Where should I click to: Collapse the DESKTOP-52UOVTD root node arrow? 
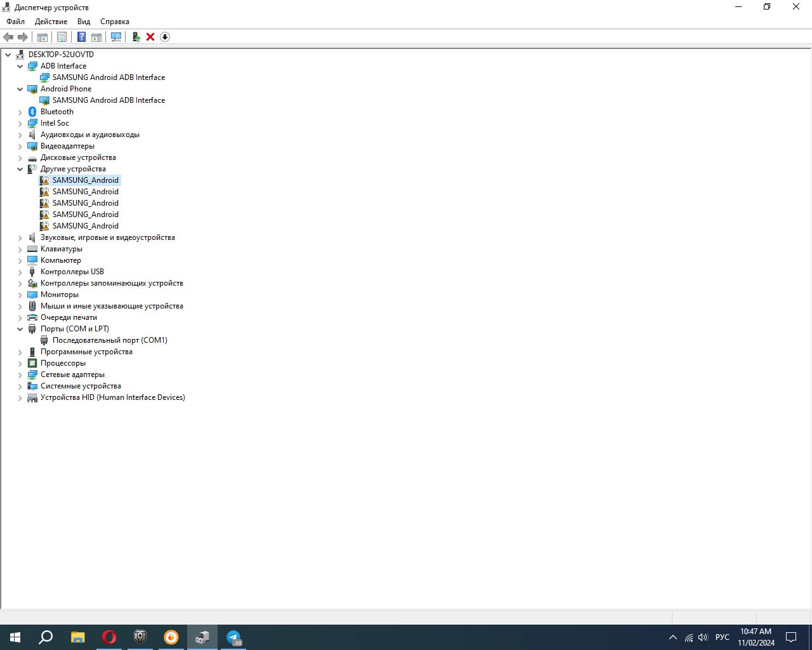click(8, 55)
